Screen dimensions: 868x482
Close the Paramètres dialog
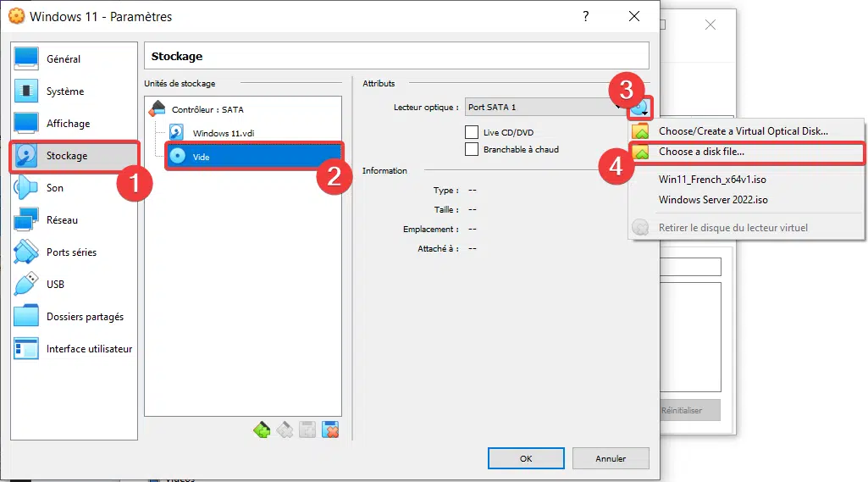(x=634, y=17)
